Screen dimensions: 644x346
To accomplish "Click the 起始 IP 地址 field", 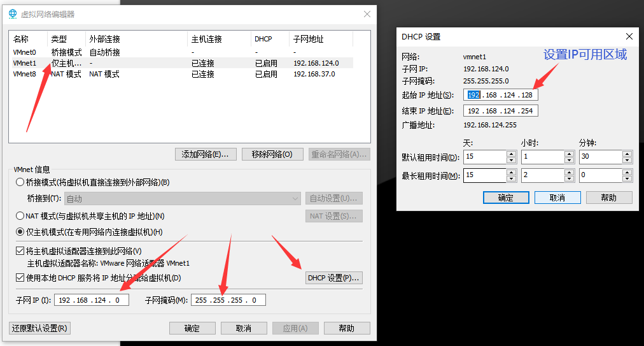I will pos(501,95).
